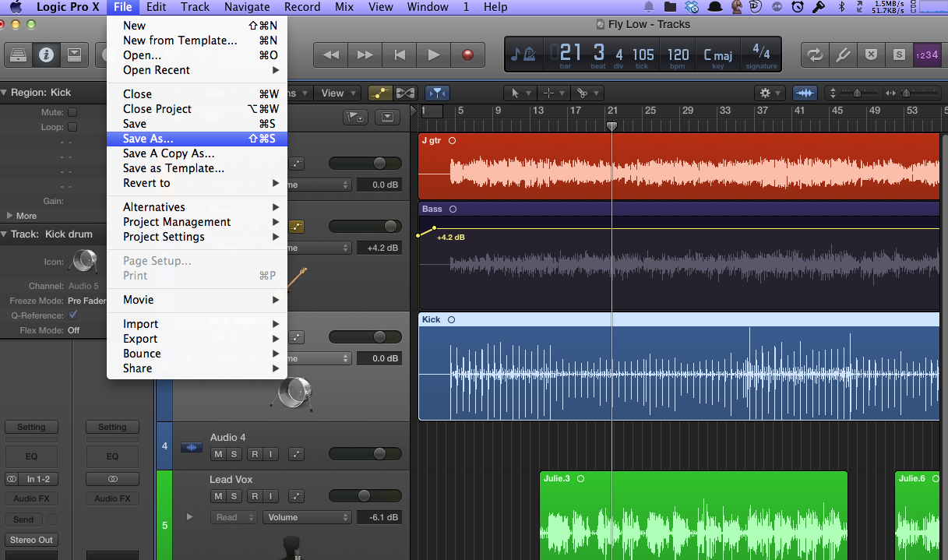This screenshot has width=948, height=560.
Task: Choose Save As… from File menu
Action: (x=148, y=139)
